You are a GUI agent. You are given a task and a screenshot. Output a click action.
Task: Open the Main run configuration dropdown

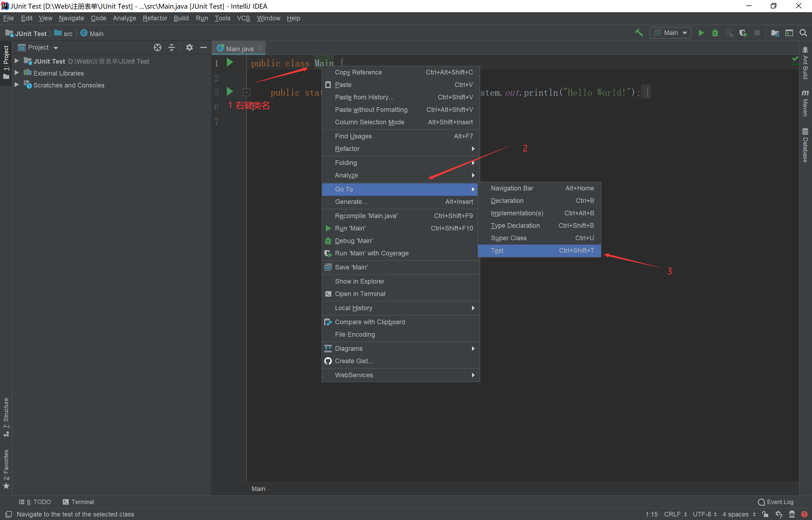coord(670,33)
